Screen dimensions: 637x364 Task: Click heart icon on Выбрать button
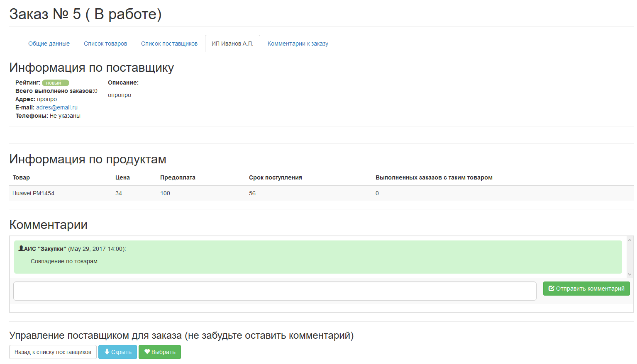pyautogui.click(x=147, y=352)
